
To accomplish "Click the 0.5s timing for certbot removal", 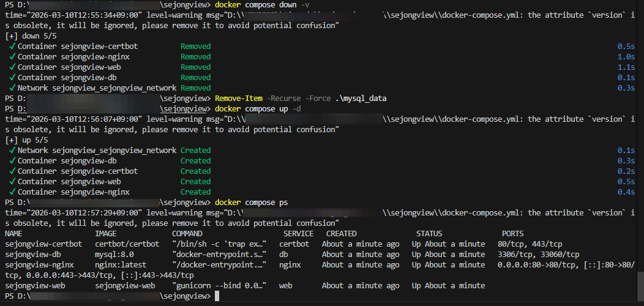I will [x=626, y=47].
